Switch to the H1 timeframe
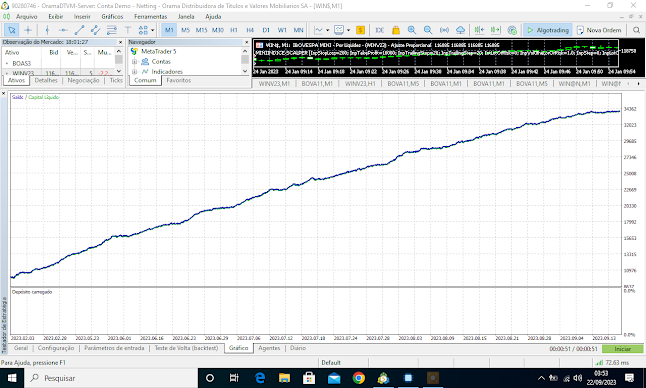The width and height of the screenshot is (646, 388). [x=234, y=30]
